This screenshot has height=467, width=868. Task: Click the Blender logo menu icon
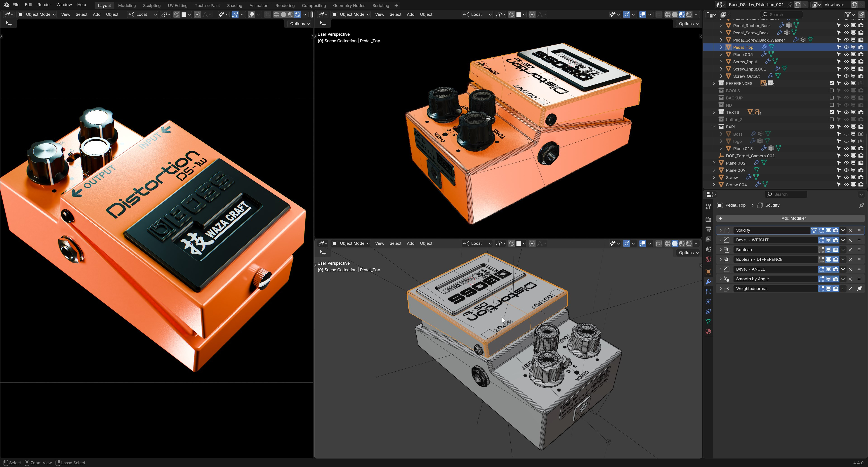coord(6,5)
